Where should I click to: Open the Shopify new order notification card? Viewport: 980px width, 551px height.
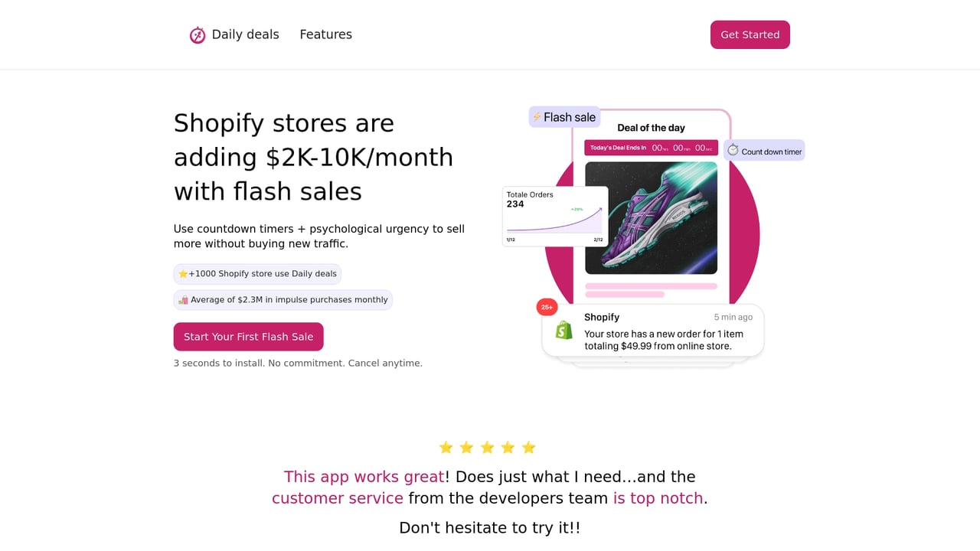tap(652, 331)
